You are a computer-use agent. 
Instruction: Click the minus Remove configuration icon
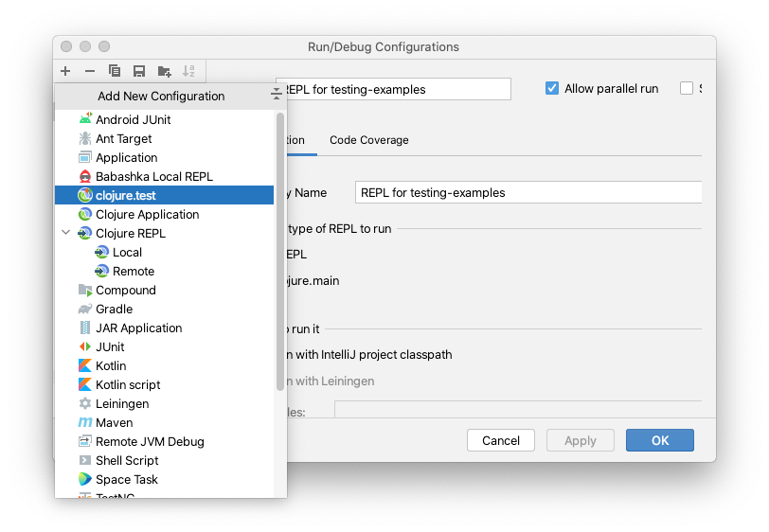pos(90,71)
